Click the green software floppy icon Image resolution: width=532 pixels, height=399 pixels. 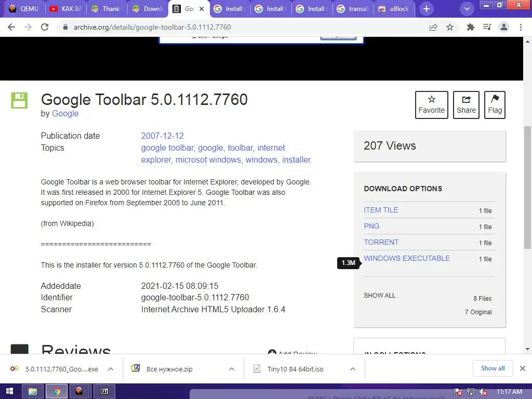point(19,100)
